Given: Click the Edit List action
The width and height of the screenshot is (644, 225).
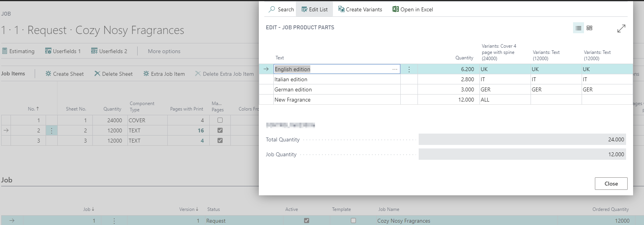Looking at the screenshot, I should tap(314, 9).
